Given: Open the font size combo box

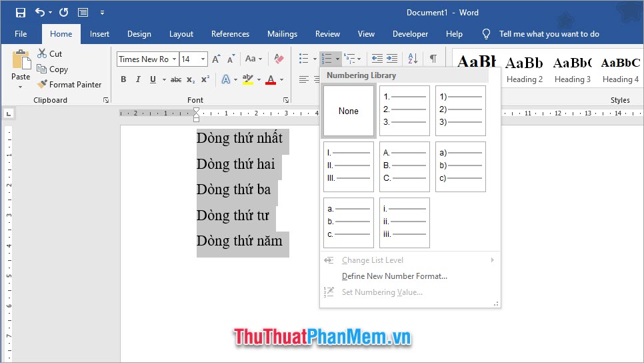Looking at the screenshot, I should 193,59.
